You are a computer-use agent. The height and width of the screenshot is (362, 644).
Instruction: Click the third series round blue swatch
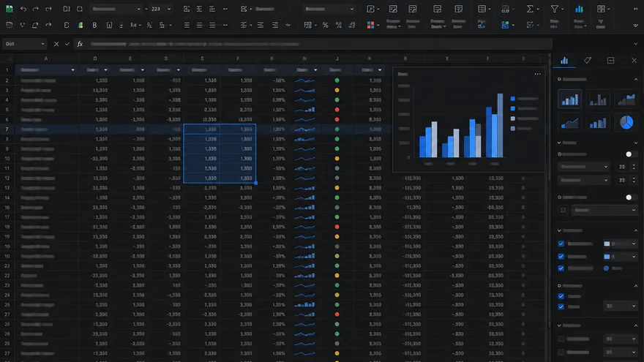point(606,268)
